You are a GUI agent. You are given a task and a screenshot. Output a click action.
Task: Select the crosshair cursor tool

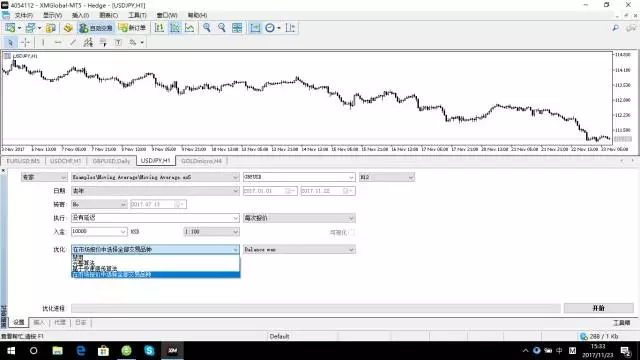(x=25, y=42)
